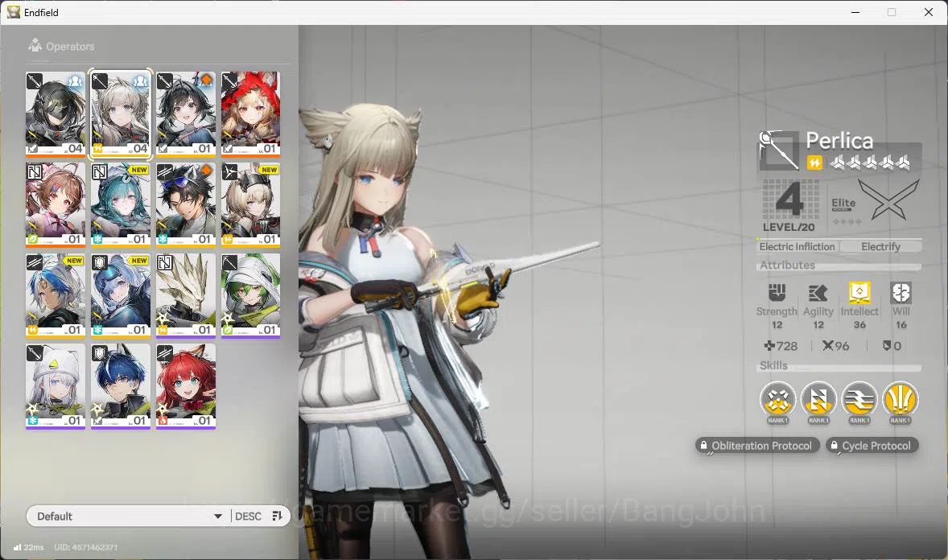Select white-beanie cat-eared operator portrait
The image size is (948, 560).
pos(55,386)
